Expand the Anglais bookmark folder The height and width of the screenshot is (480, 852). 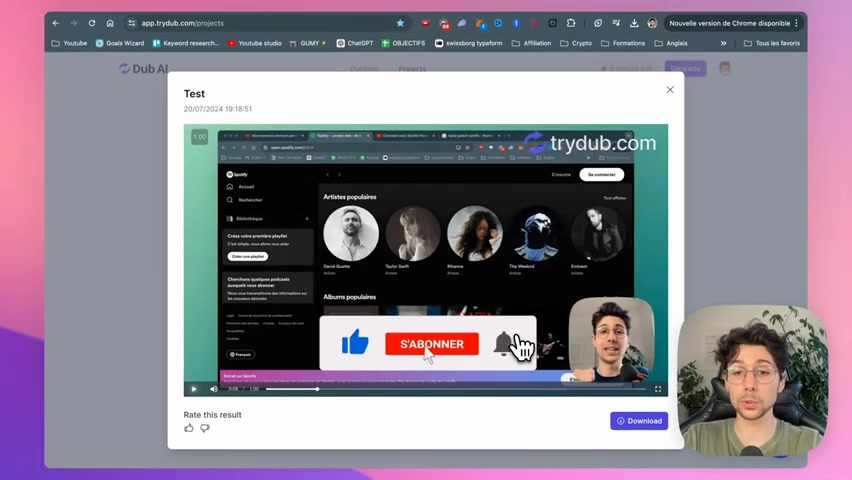671,43
